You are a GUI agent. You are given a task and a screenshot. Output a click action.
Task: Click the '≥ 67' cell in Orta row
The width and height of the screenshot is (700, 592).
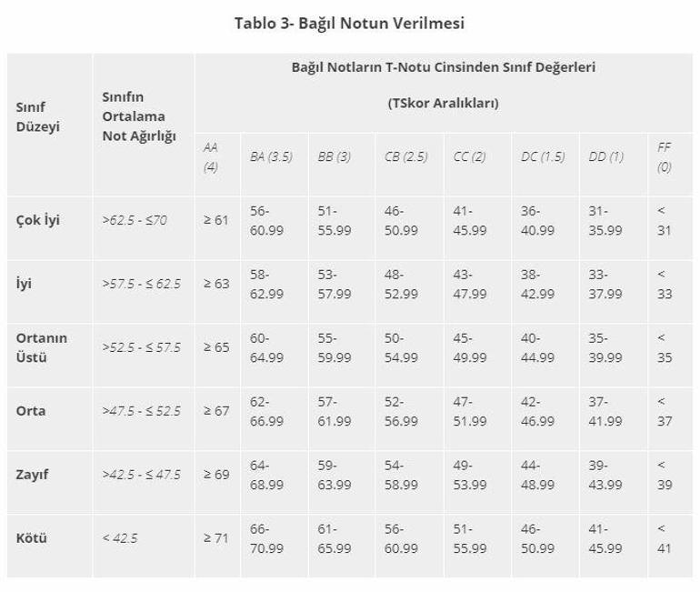coord(216,410)
